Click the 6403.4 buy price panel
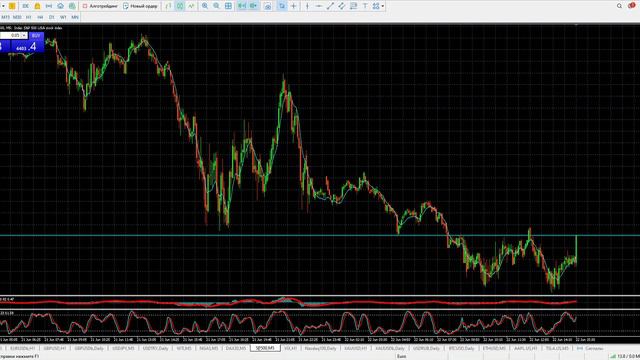 click(x=27, y=47)
